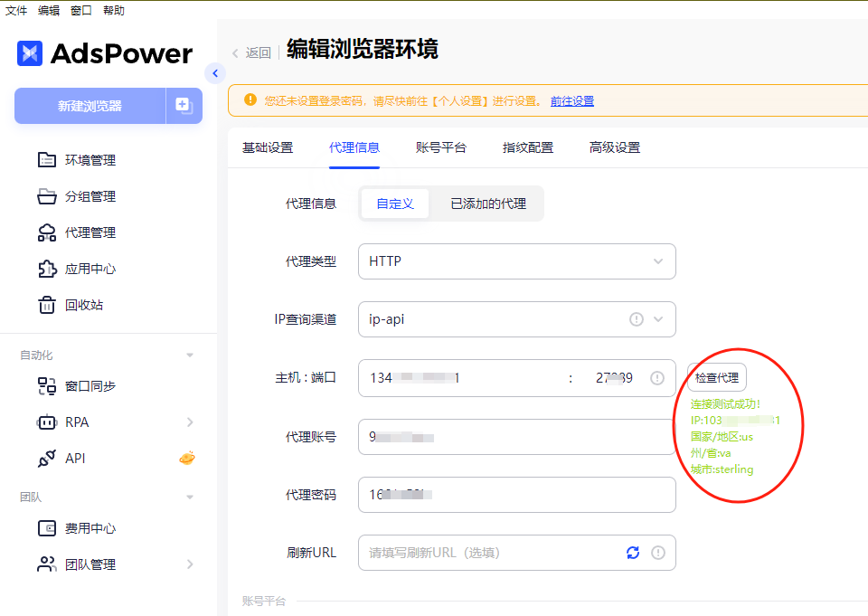Click the 窗口同步 sync icon
Screen dimensions: 868x616
coord(46,386)
